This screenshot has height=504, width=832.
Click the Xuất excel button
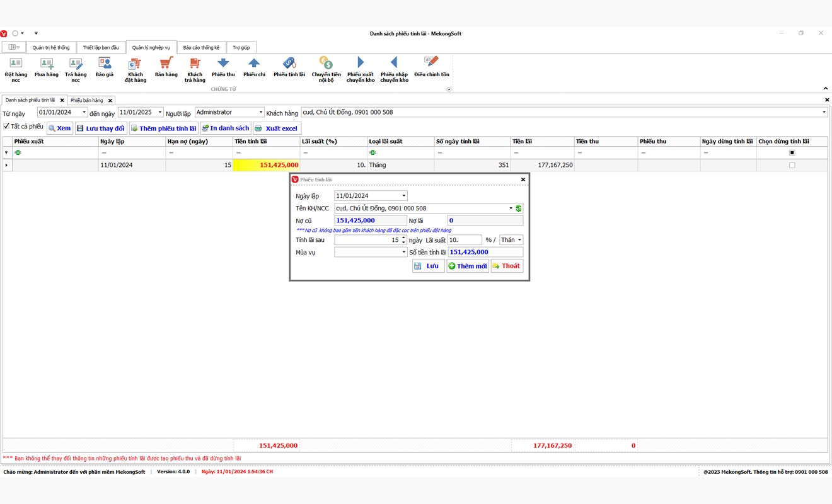pos(277,129)
